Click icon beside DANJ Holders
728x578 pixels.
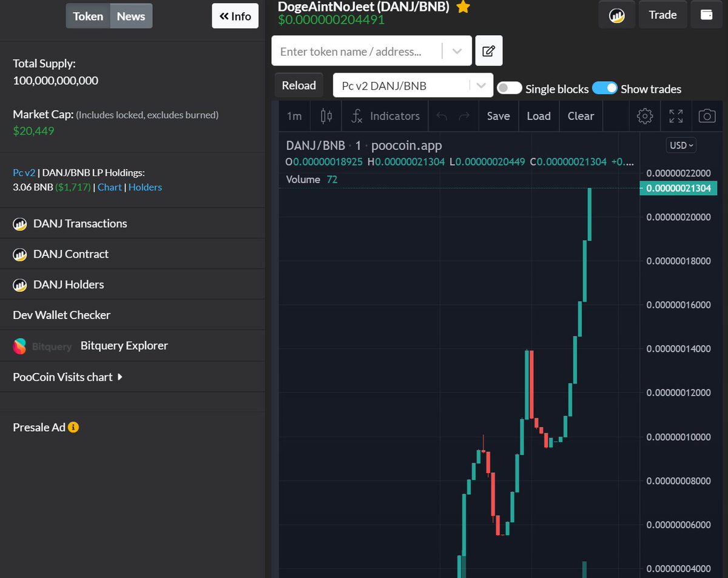pos(20,284)
